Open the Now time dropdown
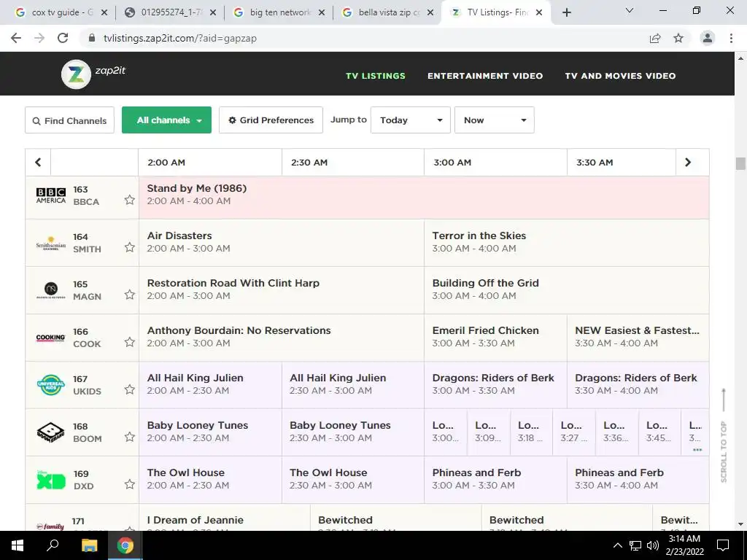 [x=495, y=120]
